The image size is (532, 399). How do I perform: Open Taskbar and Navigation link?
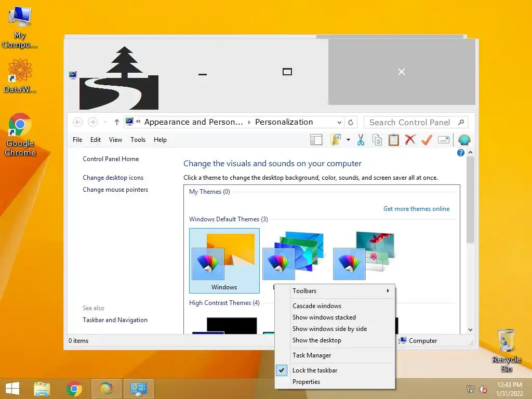115,320
